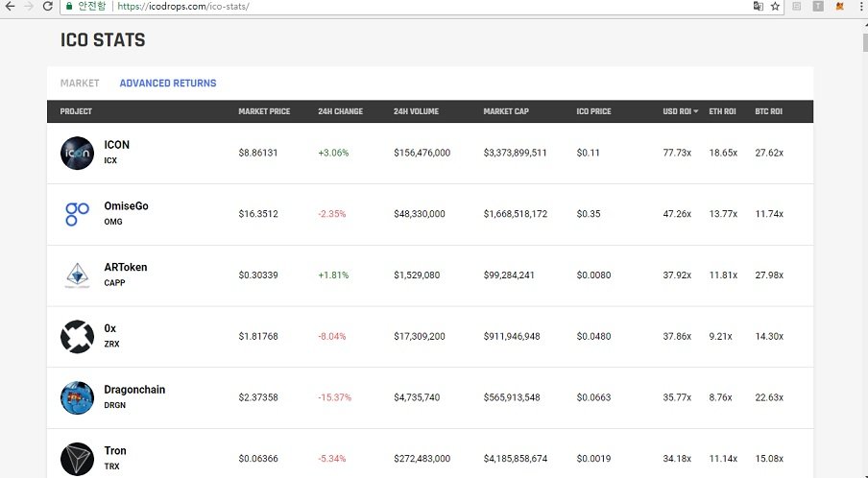Sort by 24H Volume column header
Viewport: 868px width, 478px height.
click(417, 111)
